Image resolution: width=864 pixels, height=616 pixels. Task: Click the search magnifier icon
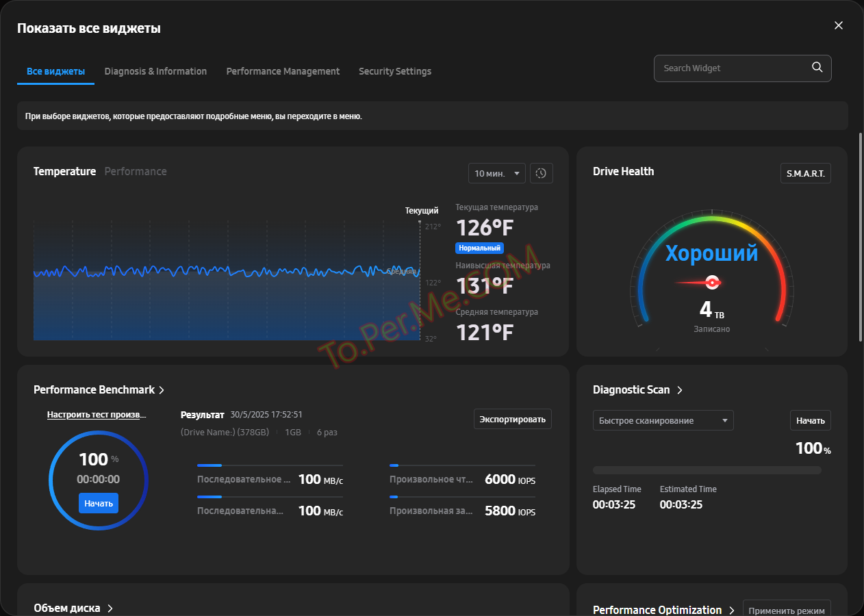coord(817,67)
